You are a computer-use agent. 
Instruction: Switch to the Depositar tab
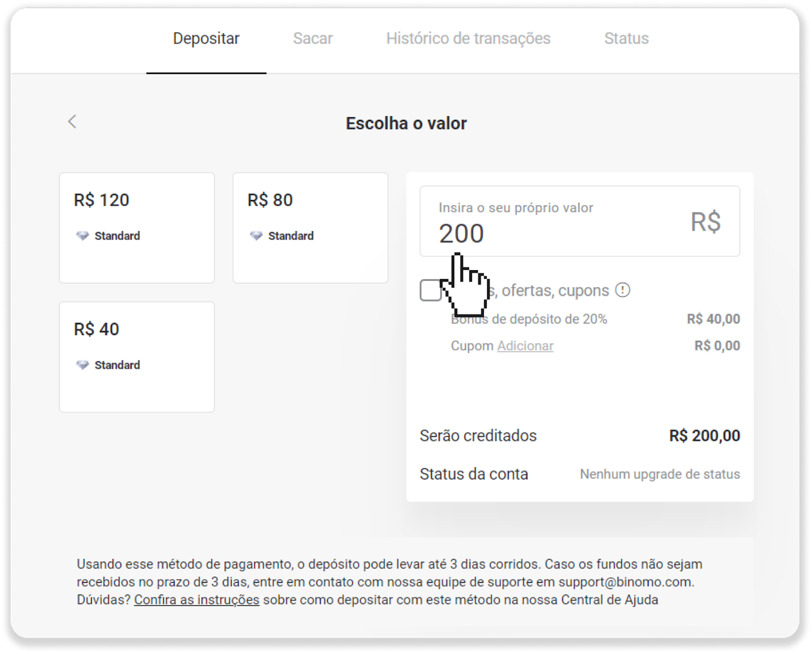point(206,39)
